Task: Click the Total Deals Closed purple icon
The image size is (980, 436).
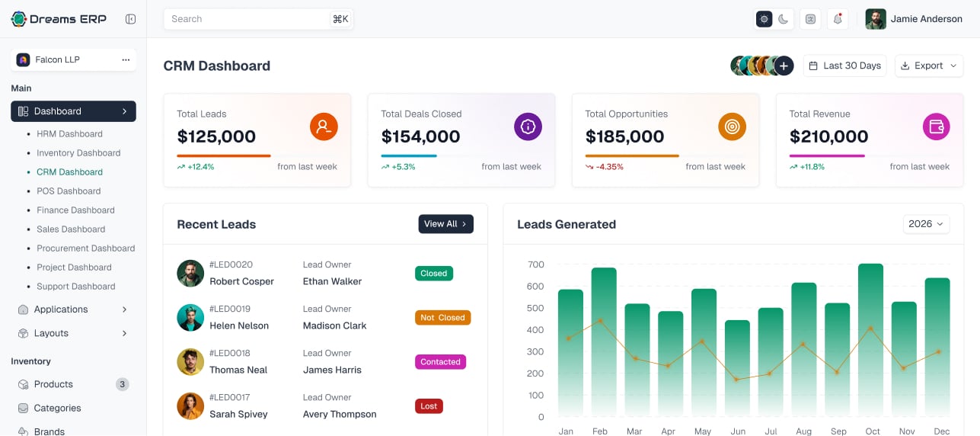Action: coord(528,127)
